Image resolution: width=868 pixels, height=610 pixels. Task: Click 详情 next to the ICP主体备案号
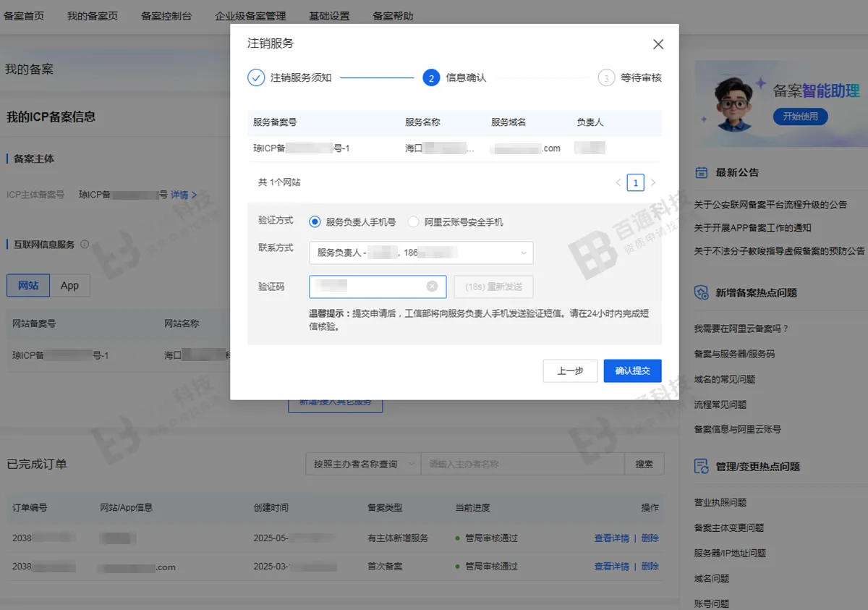coord(181,194)
